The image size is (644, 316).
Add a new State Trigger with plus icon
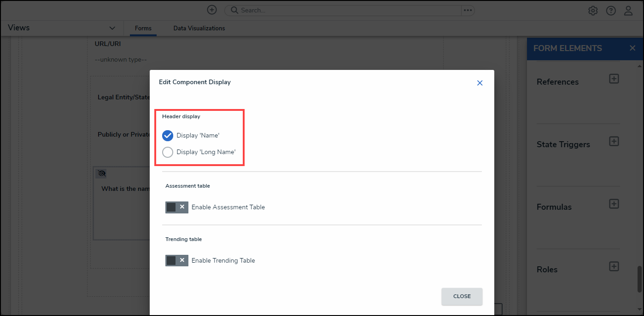(614, 141)
